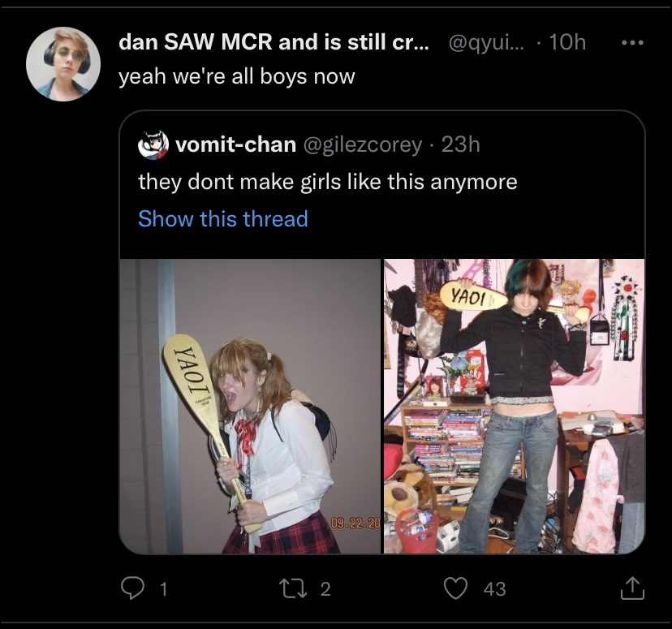Click the reply speech bubble icon
This screenshot has width=672, height=629.
pyautogui.click(x=132, y=588)
